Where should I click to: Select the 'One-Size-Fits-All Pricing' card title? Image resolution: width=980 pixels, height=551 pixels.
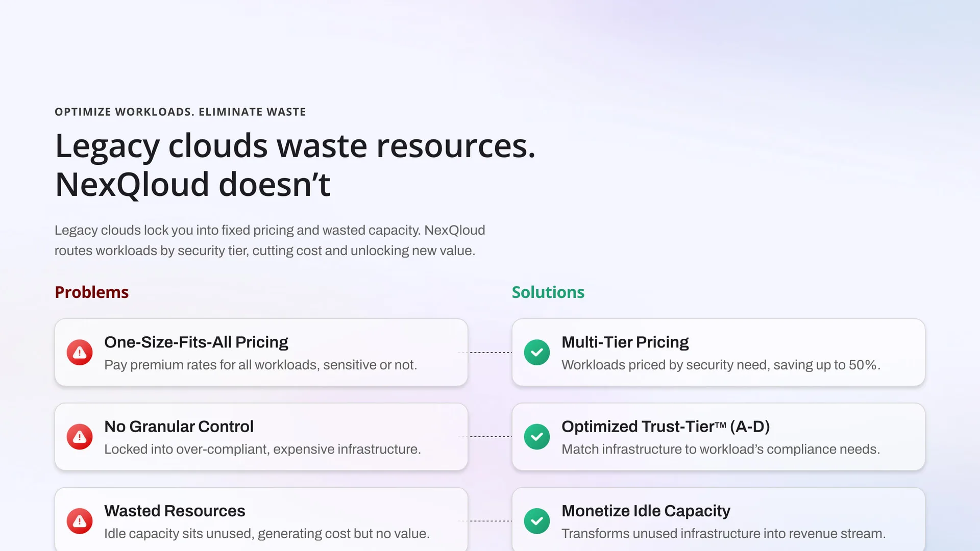click(196, 342)
